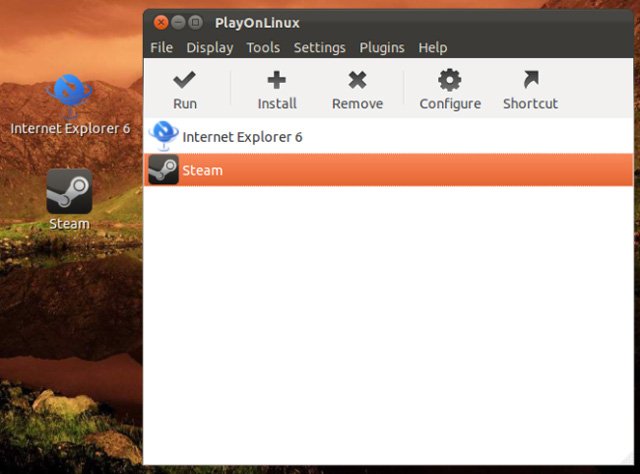This screenshot has width=640, height=474.
Task: Close the PlayOnLinux window
Action: 161,22
